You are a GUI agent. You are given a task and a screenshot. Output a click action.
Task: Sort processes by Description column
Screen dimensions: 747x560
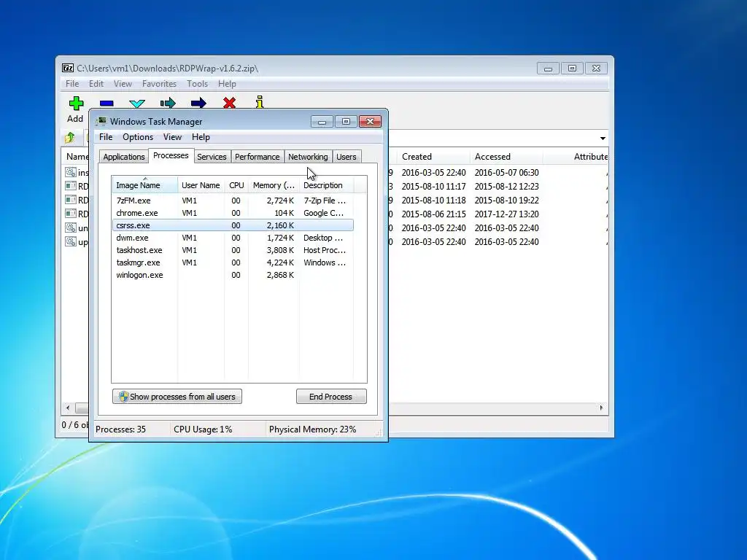[x=326, y=184]
